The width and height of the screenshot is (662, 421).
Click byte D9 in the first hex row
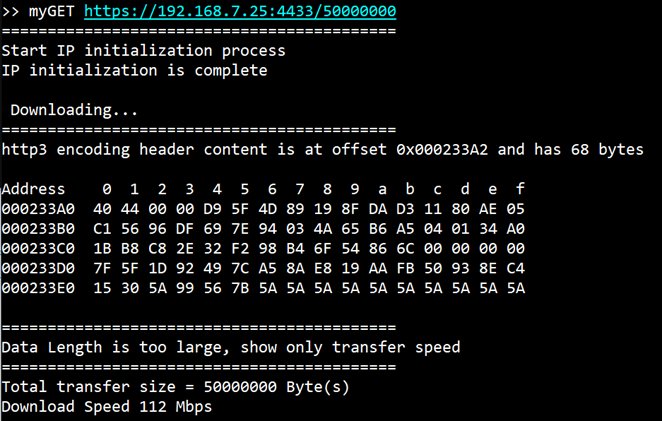[x=212, y=209]
